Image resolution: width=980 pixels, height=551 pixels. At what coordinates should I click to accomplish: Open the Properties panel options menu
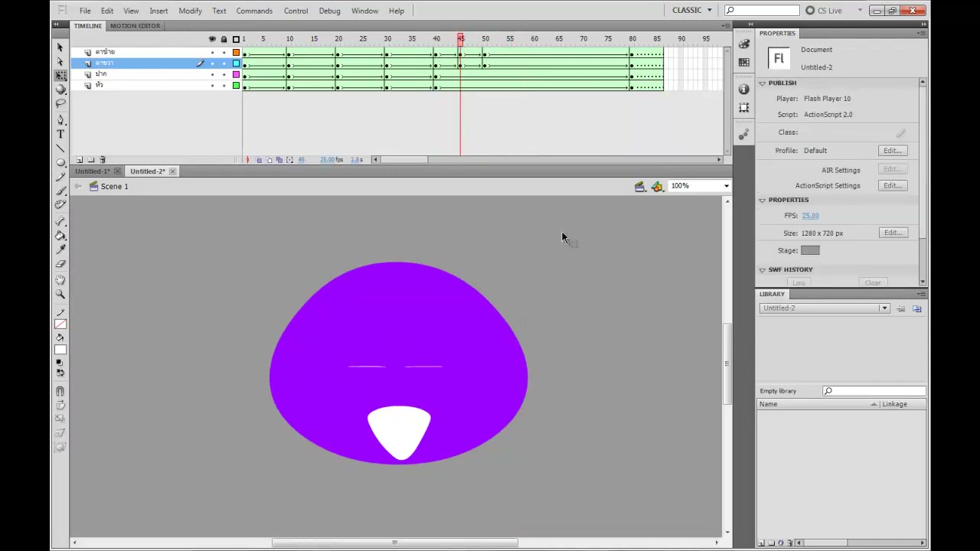pos(921,34)
